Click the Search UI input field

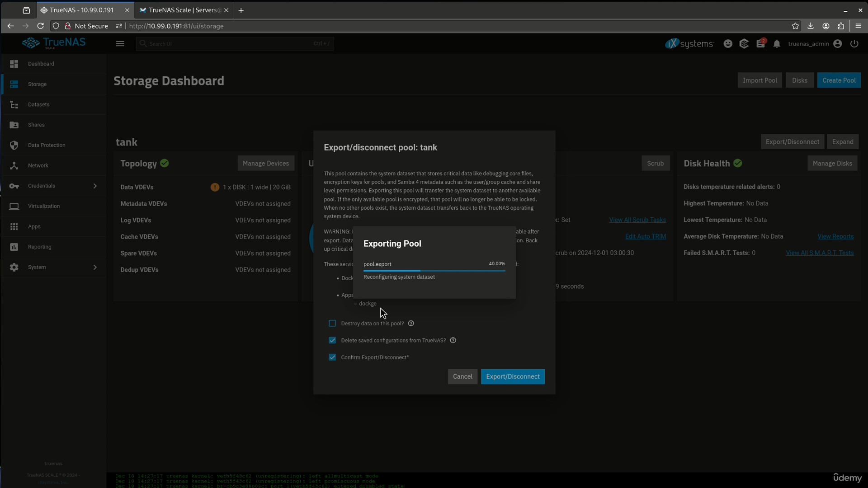pos(235,44)
